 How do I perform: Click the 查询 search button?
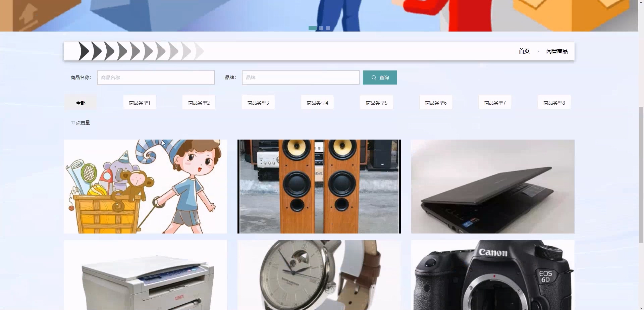(380, 77)
